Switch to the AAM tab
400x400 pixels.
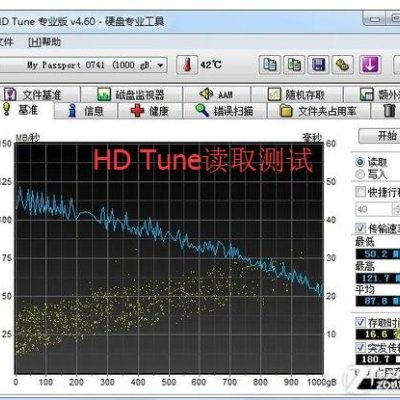(x=217, y=95)
